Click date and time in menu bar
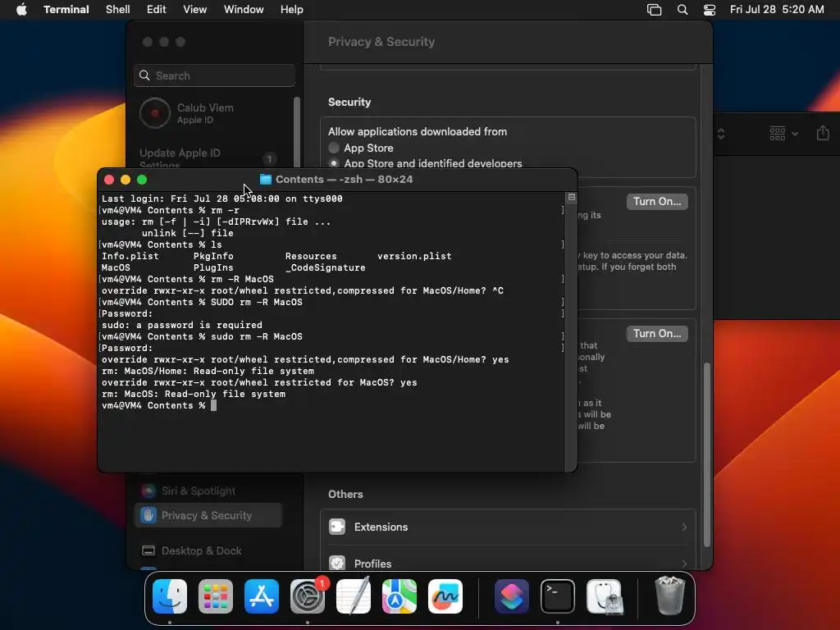The height and width of the screenshot is (630, 840). 777,10
